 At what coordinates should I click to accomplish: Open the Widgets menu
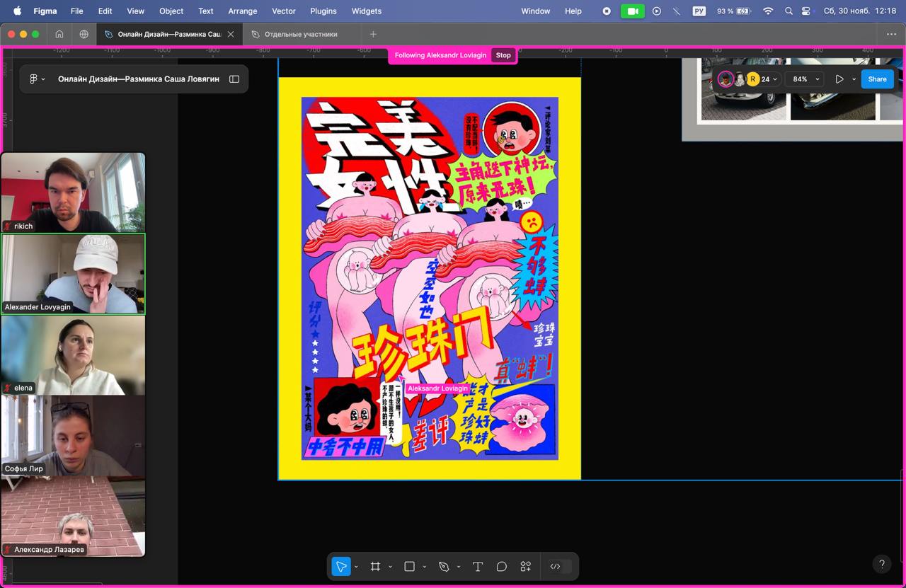pyautogui.click(x=367, y=11)
